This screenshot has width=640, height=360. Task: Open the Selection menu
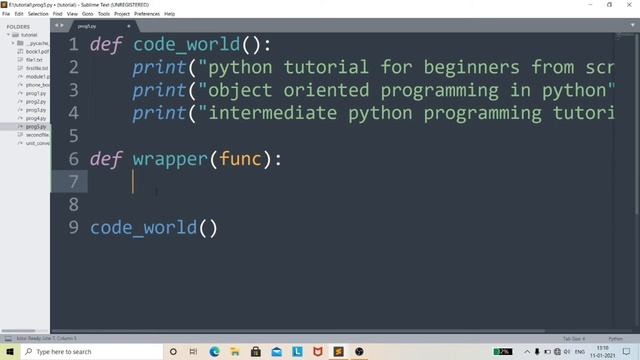click(38, 14)
